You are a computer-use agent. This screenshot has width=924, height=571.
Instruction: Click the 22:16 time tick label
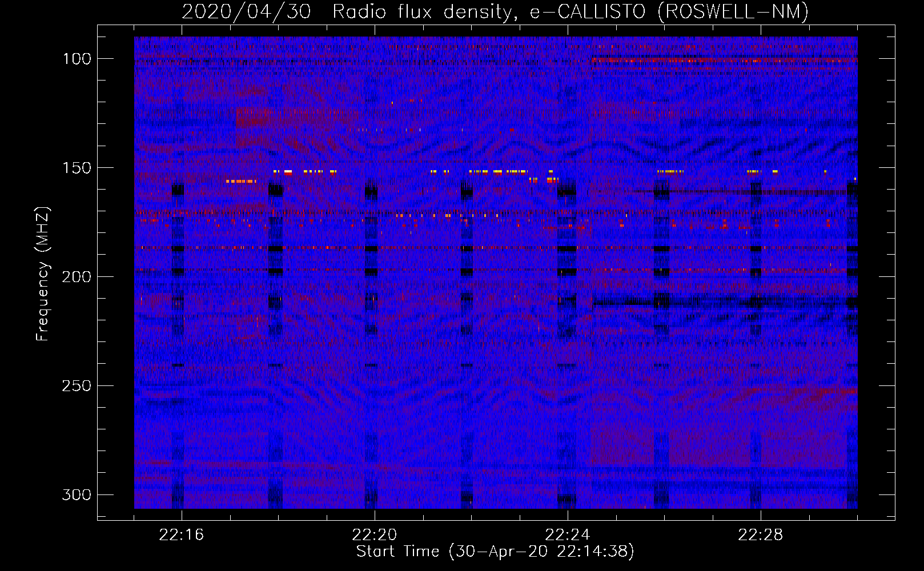tap(182, 535)
